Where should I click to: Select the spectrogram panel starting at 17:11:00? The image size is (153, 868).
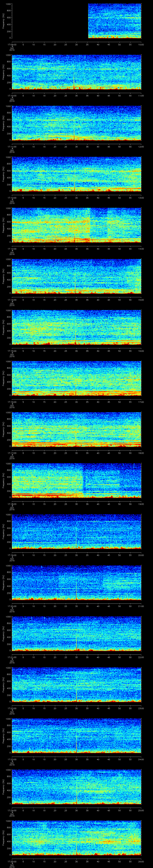coord(77,123)
